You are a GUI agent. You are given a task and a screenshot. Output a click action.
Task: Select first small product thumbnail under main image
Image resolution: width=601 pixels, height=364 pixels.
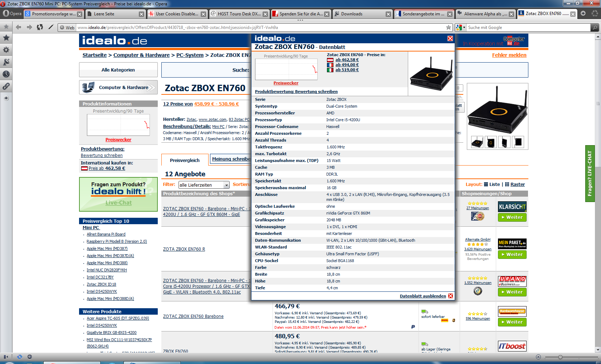477,142
